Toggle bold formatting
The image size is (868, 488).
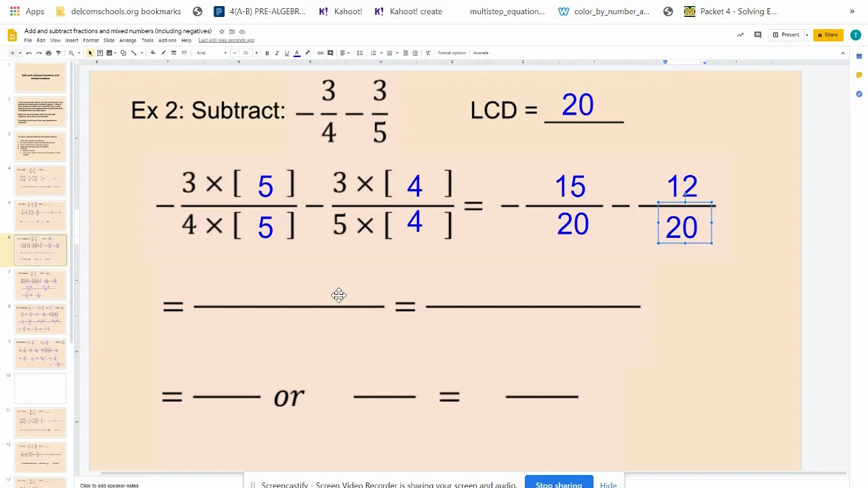tap(267, 53)
